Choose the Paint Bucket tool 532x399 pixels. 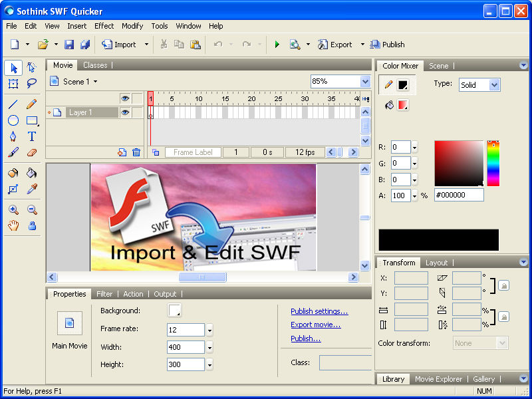click(x=31, y=173)
